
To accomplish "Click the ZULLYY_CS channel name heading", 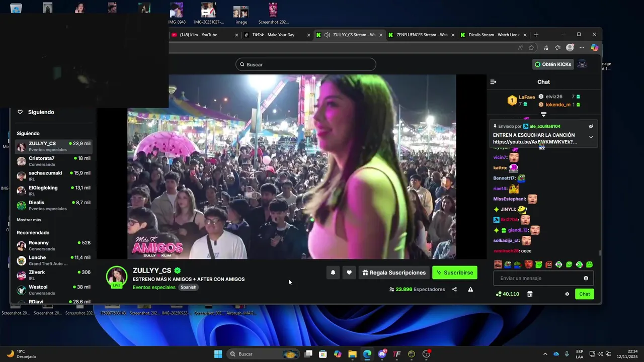I will pos(152,270).
